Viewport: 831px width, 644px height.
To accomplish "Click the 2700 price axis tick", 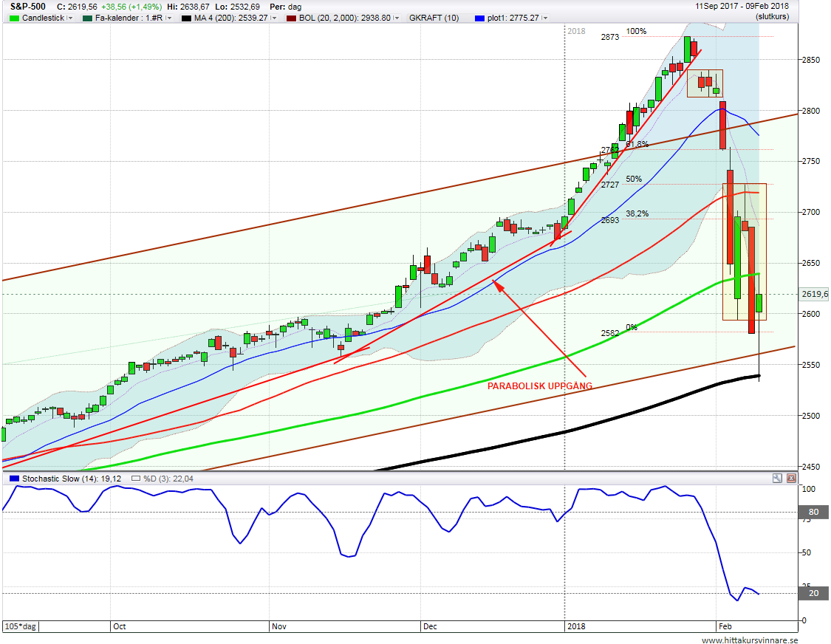I will [811, 212].
